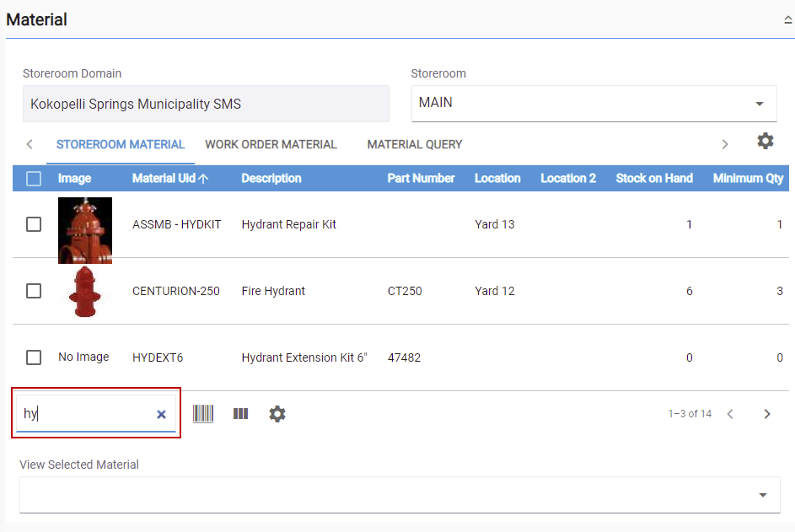Select the No Image placeholder text
Screen dimensions: 795x532
click(x=83, y=357)
